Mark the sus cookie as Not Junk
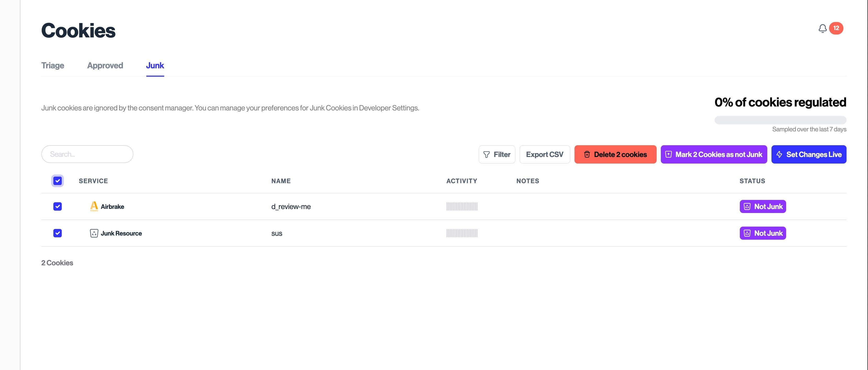Image resolution: width=868 pixels, height=370 pixels. [763, 233]
